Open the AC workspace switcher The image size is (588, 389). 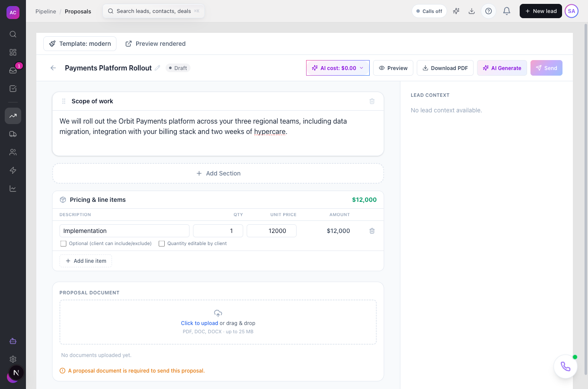pos(13,13)
